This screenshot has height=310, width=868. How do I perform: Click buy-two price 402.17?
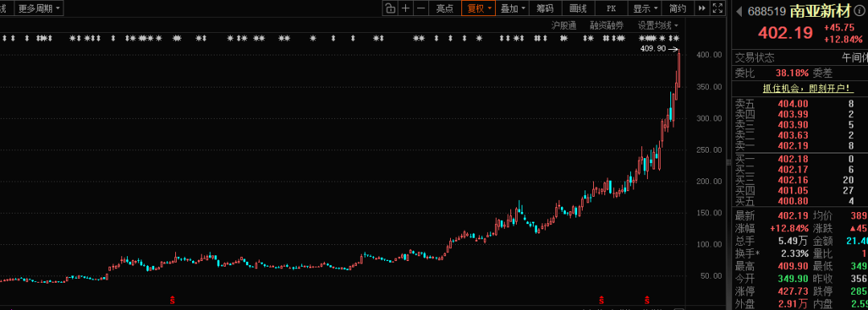(x=792, y=169)
